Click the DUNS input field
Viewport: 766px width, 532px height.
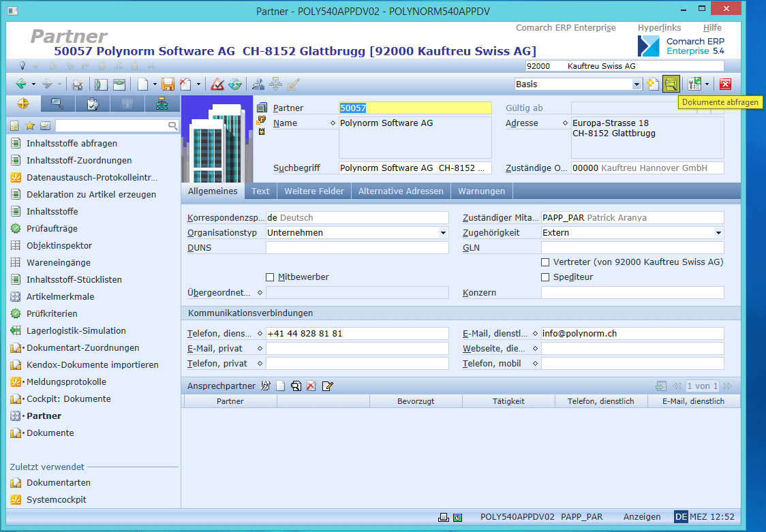[357, 247]
